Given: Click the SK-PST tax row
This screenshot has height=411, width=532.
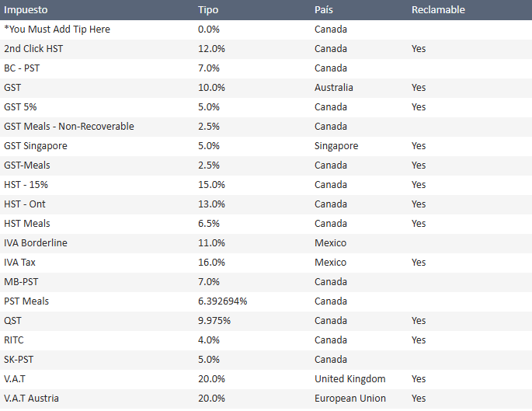Looking at the screenshot, I should pos(266,360).
